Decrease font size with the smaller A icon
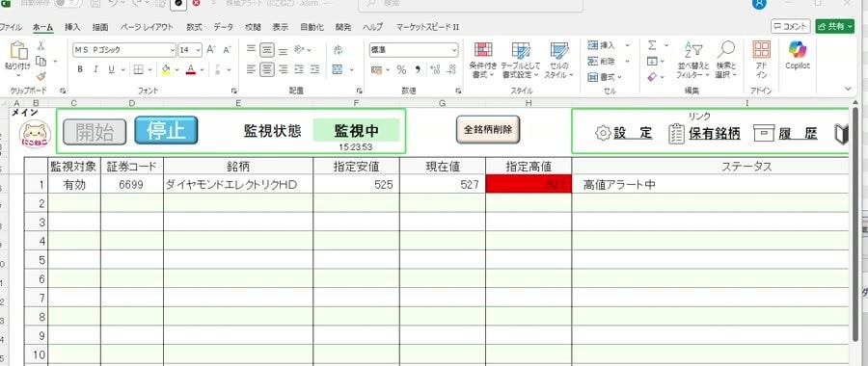 [227, 50]
